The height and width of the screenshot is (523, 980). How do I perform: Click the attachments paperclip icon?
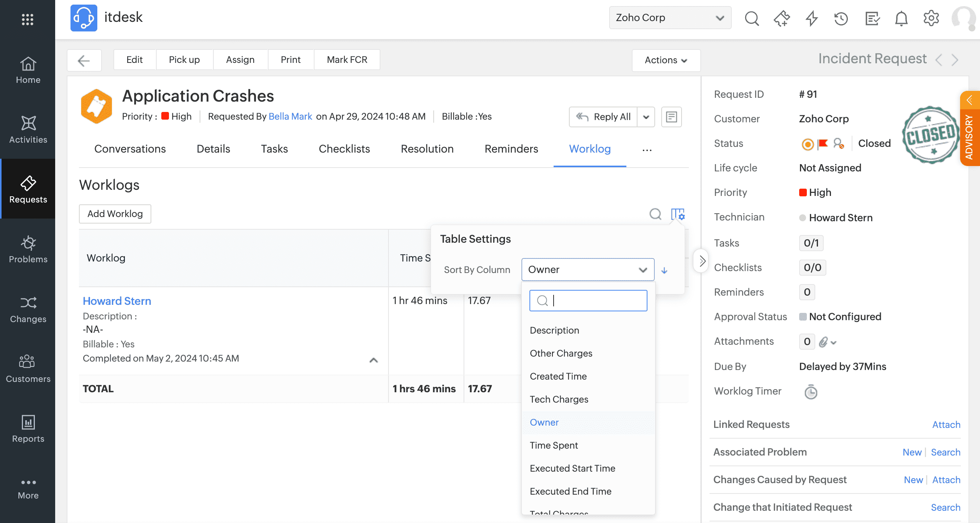click(823, 342)
